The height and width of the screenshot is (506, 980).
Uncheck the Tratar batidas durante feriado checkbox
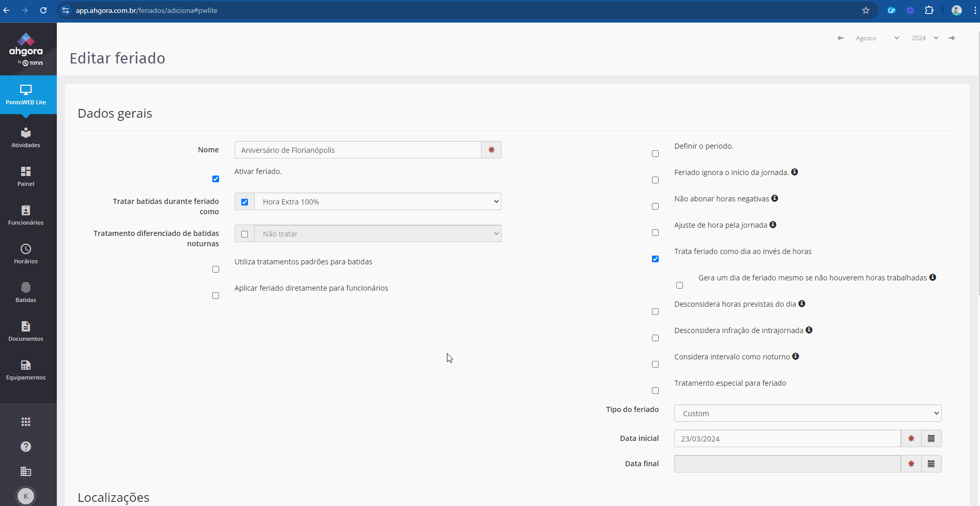coord(244,202)
